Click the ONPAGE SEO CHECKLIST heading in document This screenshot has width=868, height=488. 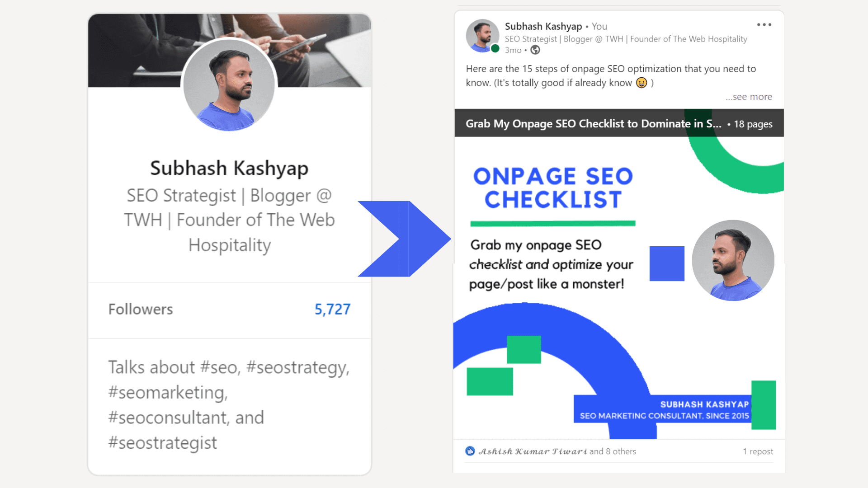tap(553, 188)
